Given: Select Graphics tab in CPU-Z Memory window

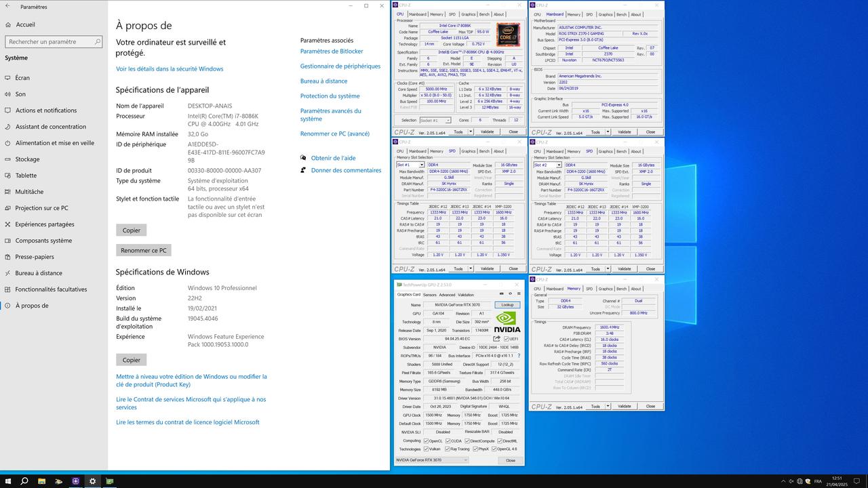Looking at the screenshot, I should tap(606, 289).
